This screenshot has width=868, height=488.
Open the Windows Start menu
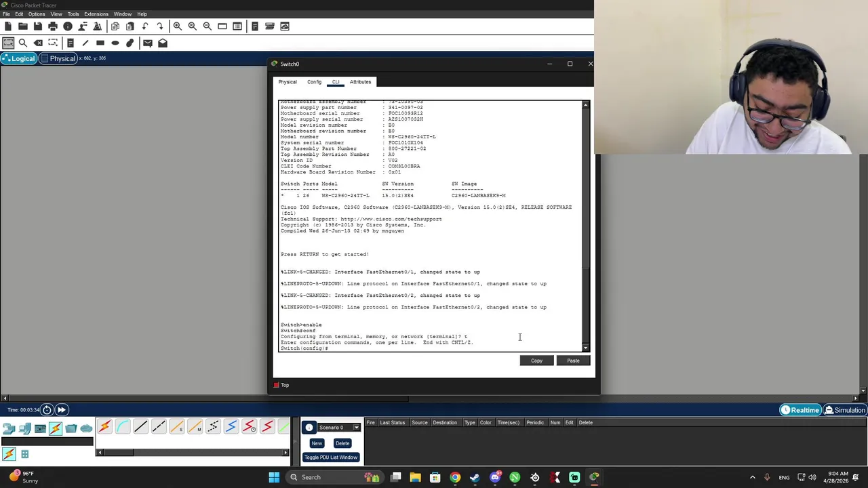click(x=274, y=477)
